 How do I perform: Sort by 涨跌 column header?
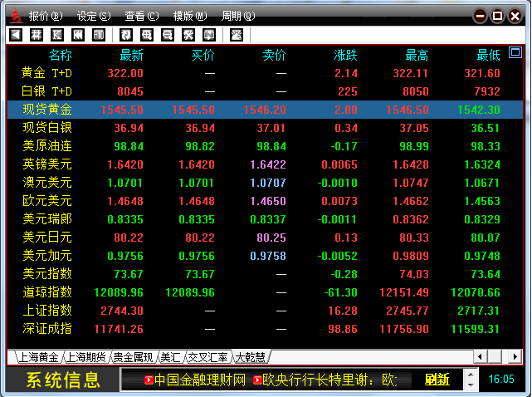(345, 55)
